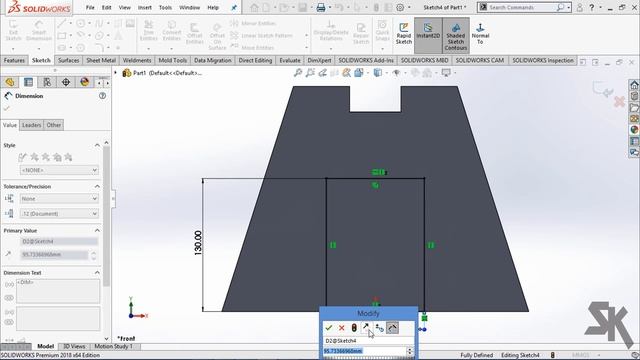Toggle Shaded Sketch Contours button

pyautogui.click(x=456, y=36)
